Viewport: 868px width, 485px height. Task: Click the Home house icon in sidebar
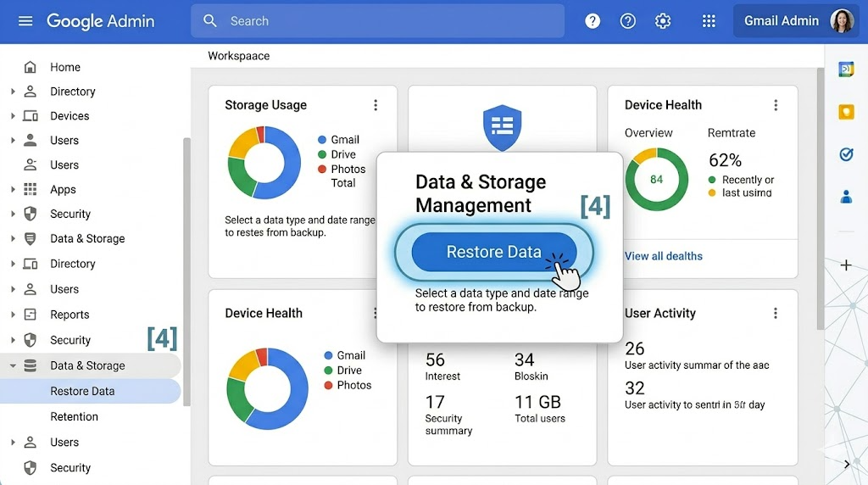[30, 67]
